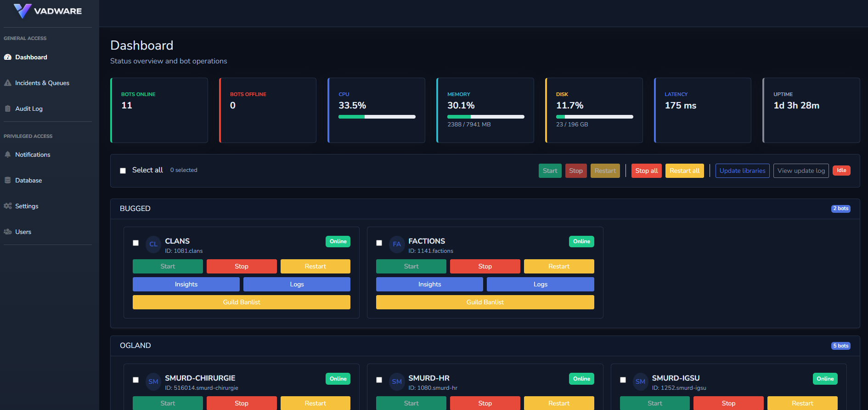Click the Settings gears icon

[8, 206]
